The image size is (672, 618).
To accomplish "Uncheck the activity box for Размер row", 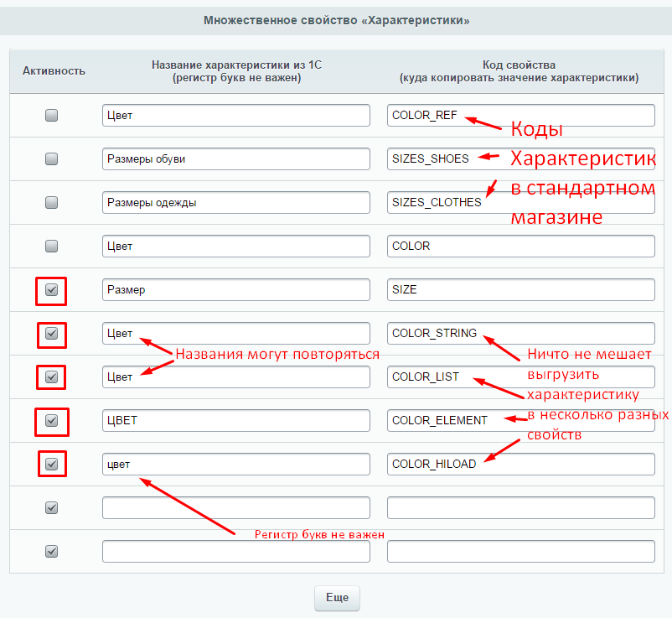I will 51,290.
